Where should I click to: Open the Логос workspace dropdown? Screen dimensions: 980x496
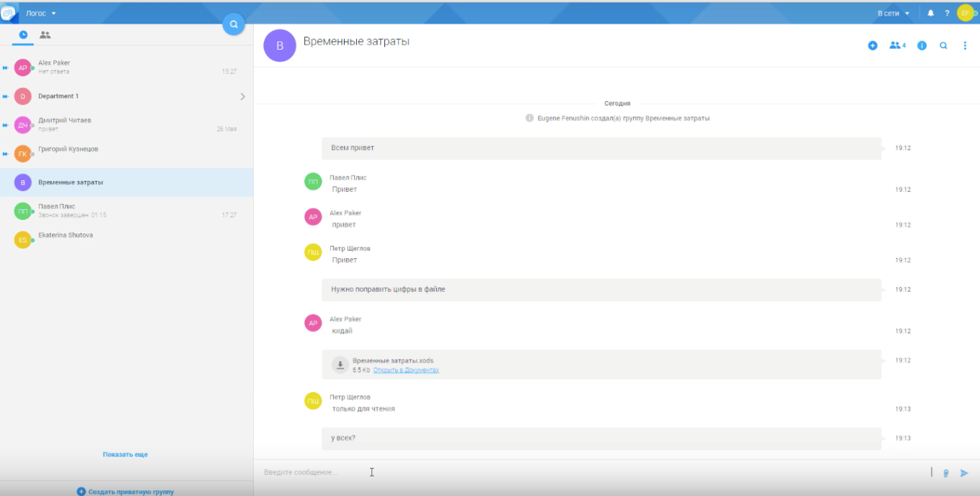[x=40, y=13]
